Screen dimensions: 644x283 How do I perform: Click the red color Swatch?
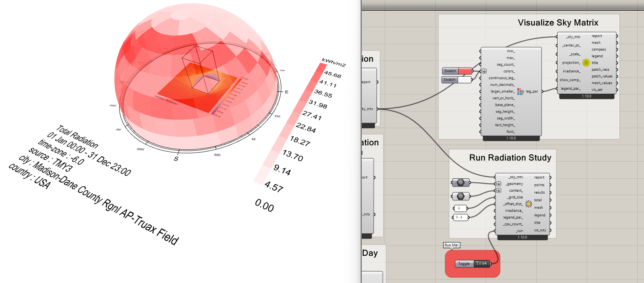[465, 71]
